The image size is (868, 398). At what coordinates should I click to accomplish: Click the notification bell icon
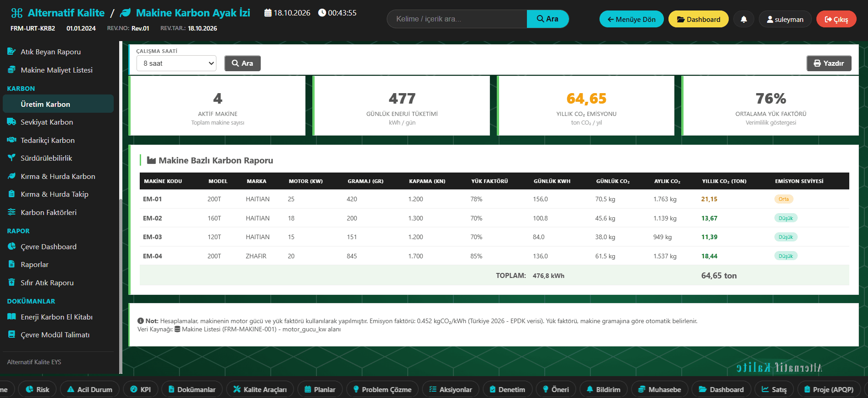pyautogui.click(x=743, y=19)
